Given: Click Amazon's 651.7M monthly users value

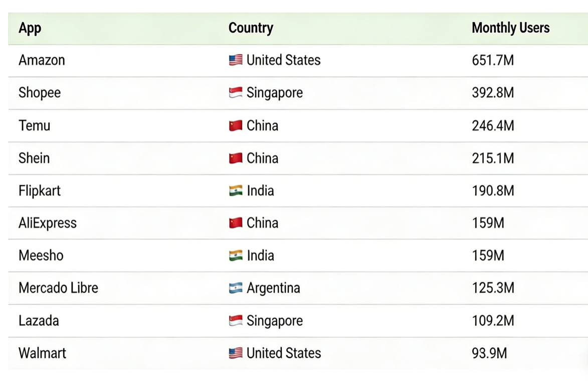Looking at the screenshot, I should (493, 60).
